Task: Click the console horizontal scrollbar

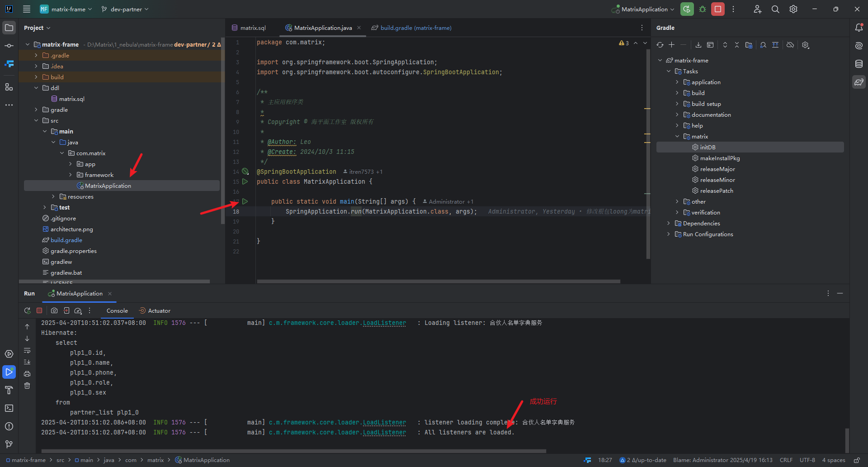Action: 294,451
